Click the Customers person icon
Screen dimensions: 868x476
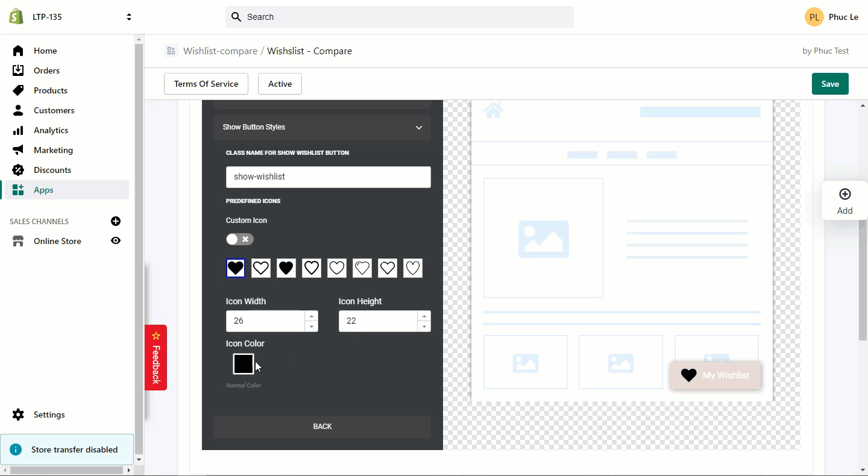pos(18,110)
